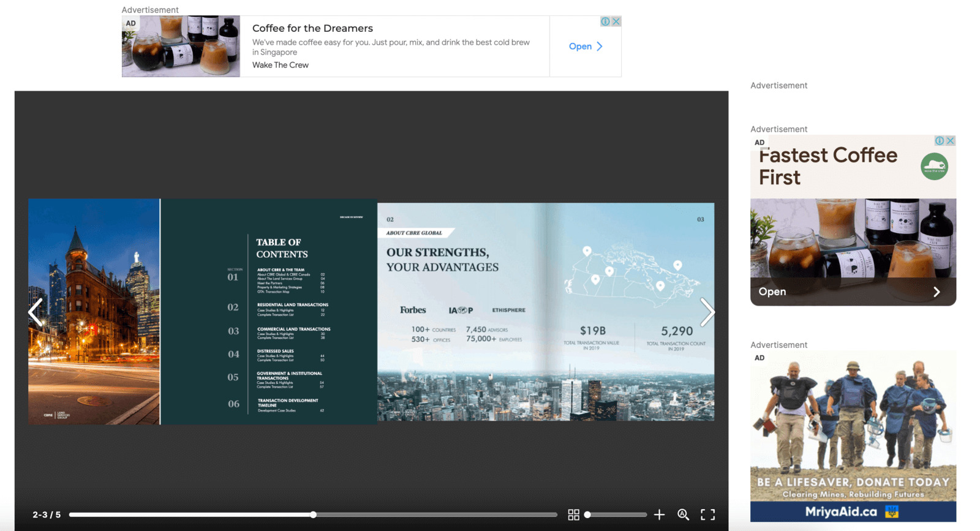The height and width of the screenshot is (531, 980).
Task: Click the ad info icon on top banner
Action: [605, 21]
